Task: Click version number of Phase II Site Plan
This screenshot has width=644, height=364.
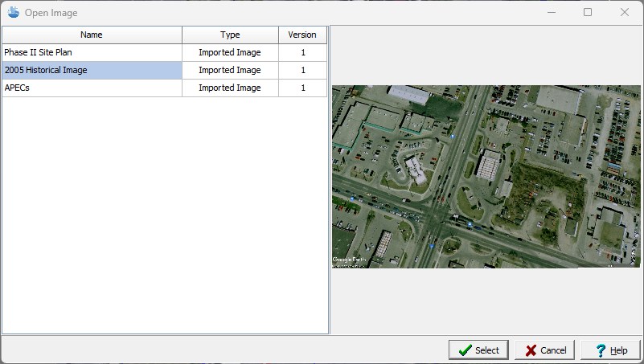Action: coord(303,53)
